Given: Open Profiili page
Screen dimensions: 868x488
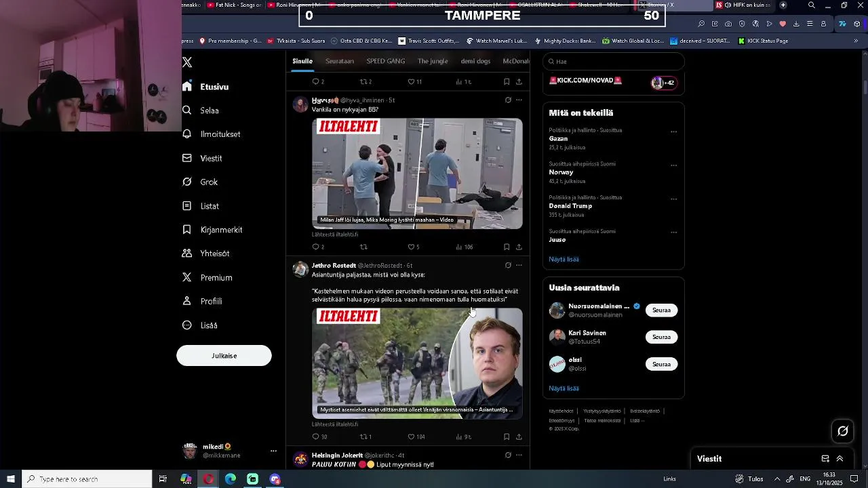Looking at the screenshot, I should [202, 302].
